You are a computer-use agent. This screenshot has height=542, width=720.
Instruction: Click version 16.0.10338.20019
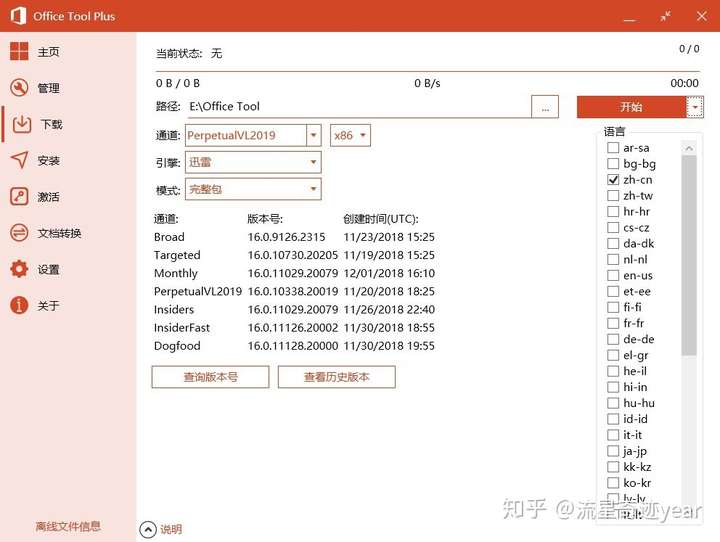tap(293, 291)
